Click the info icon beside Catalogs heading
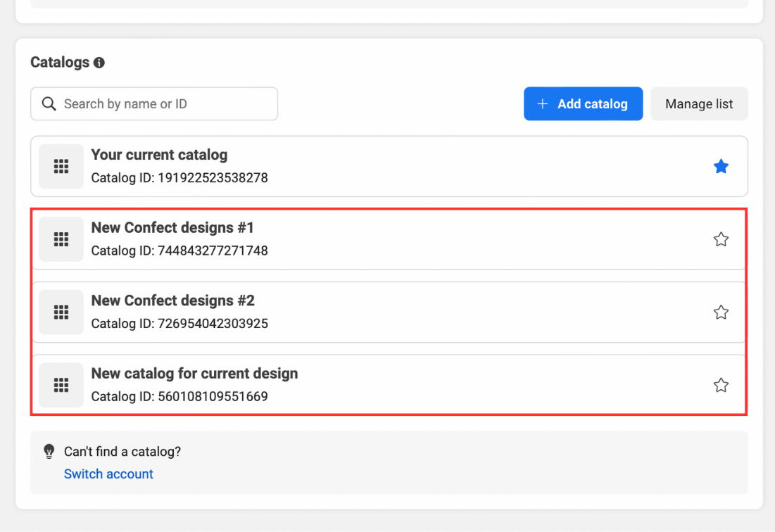 point(99,63)
